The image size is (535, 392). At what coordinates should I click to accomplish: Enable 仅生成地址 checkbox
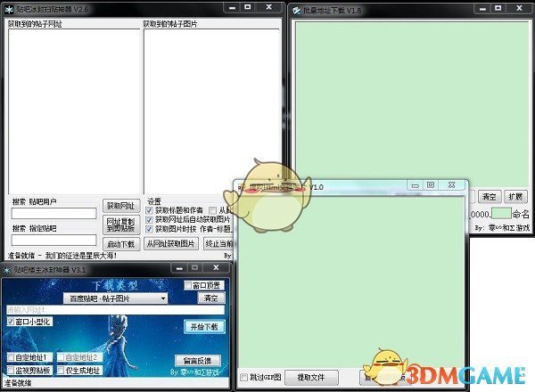tap(61, 371)
